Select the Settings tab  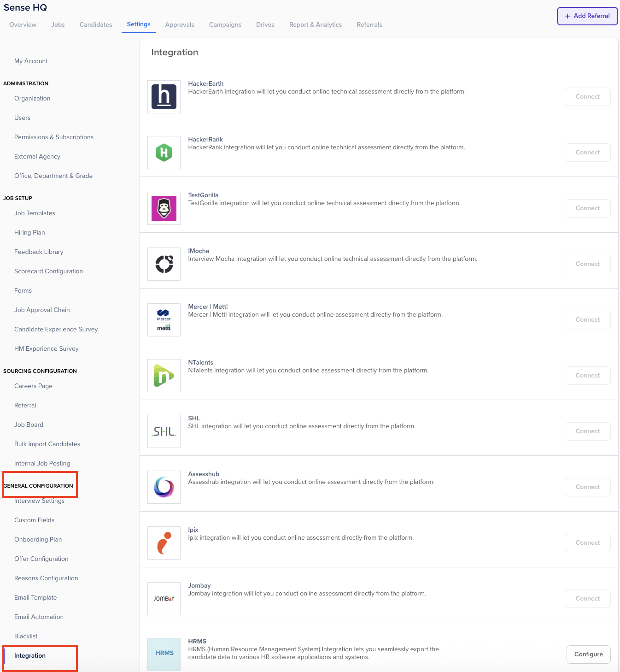click(139, 24)
